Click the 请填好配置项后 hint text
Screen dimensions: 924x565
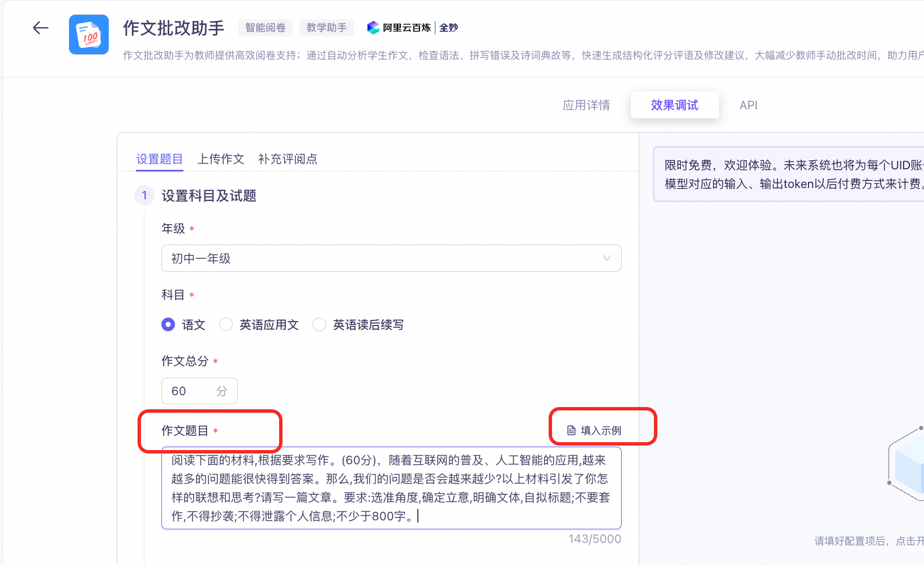pyautogui.click(x=869, y=541)
